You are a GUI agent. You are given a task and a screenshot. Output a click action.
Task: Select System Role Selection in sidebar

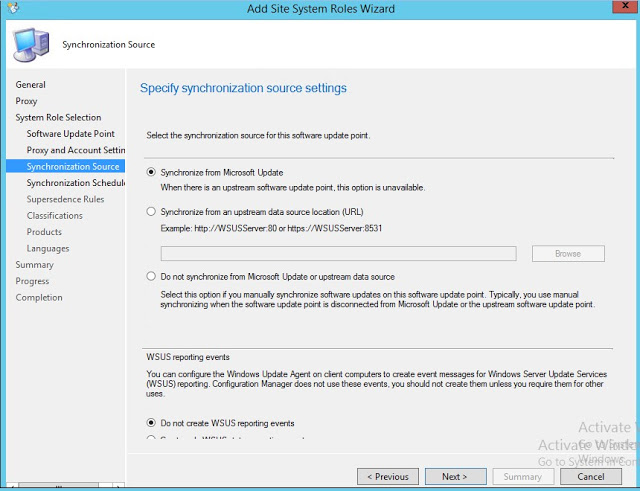tap(58, 118)
